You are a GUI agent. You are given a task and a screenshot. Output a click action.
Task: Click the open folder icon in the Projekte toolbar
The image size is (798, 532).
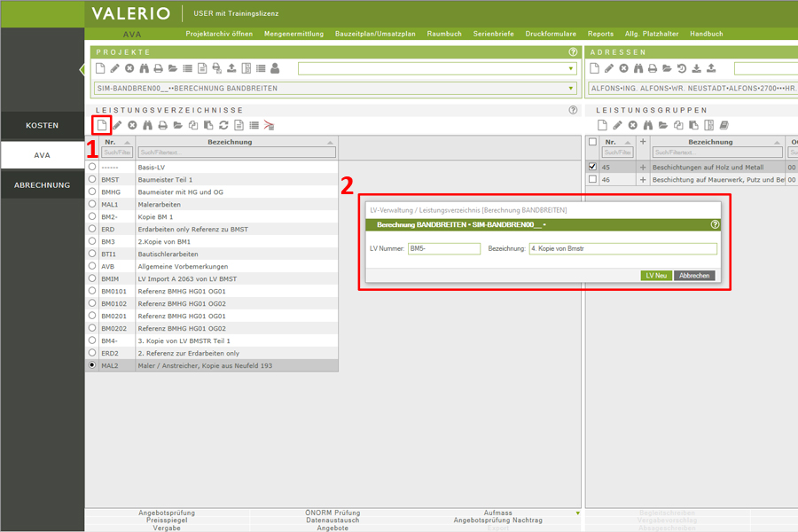[173, 68]
